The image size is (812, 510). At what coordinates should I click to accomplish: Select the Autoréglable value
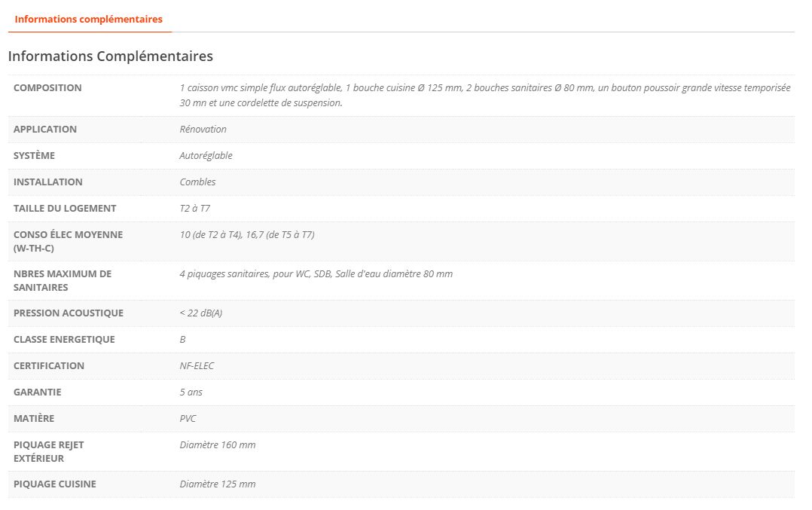[x=206, y=156]
